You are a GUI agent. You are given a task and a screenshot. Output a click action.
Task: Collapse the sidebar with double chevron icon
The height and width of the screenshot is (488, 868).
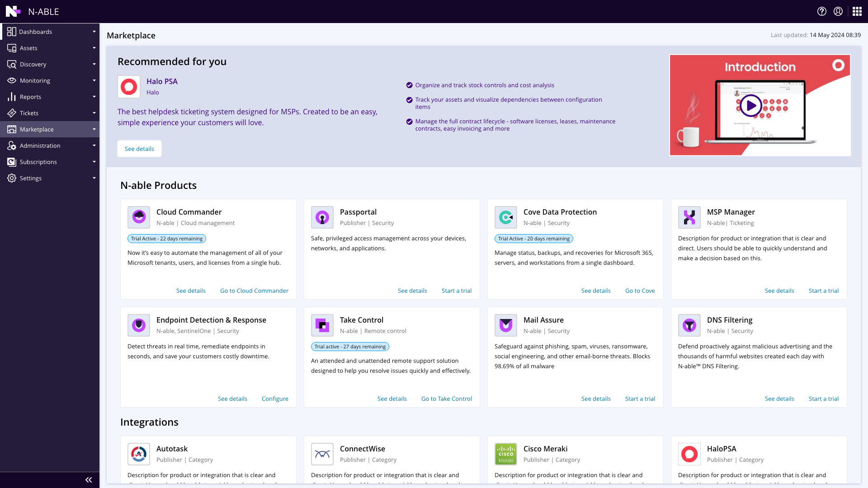point(89,480)
